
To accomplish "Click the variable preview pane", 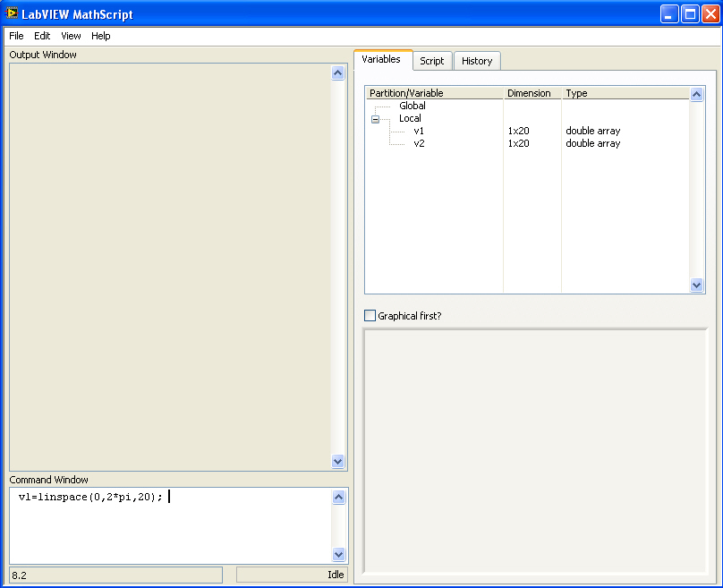I will 535,451.
